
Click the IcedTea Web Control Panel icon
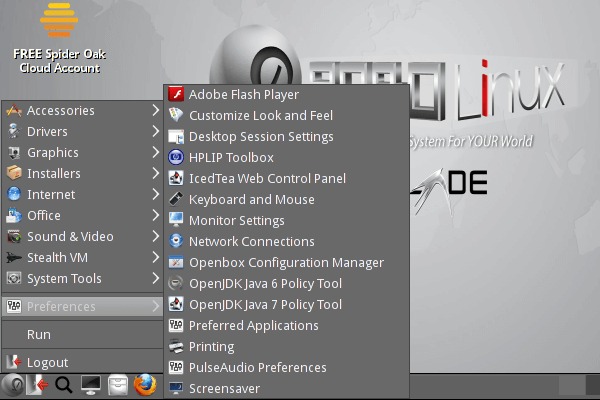coord(176,178)
